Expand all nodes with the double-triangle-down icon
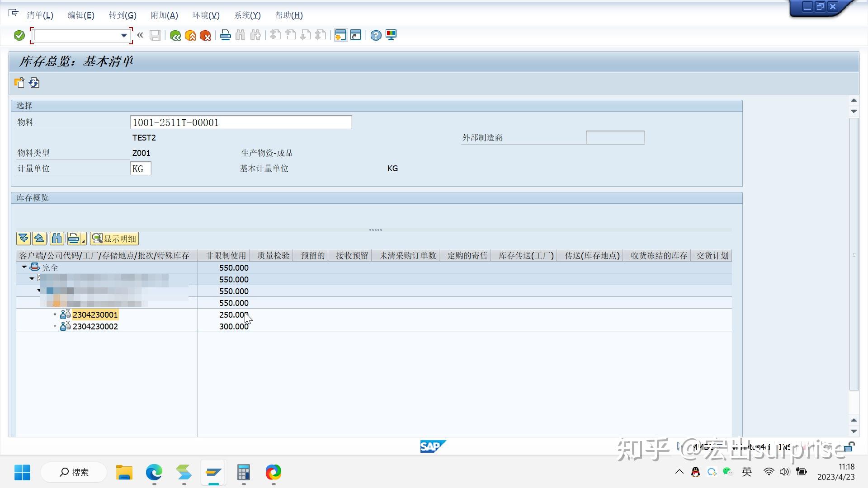The image size is (868, 488). 23,238
